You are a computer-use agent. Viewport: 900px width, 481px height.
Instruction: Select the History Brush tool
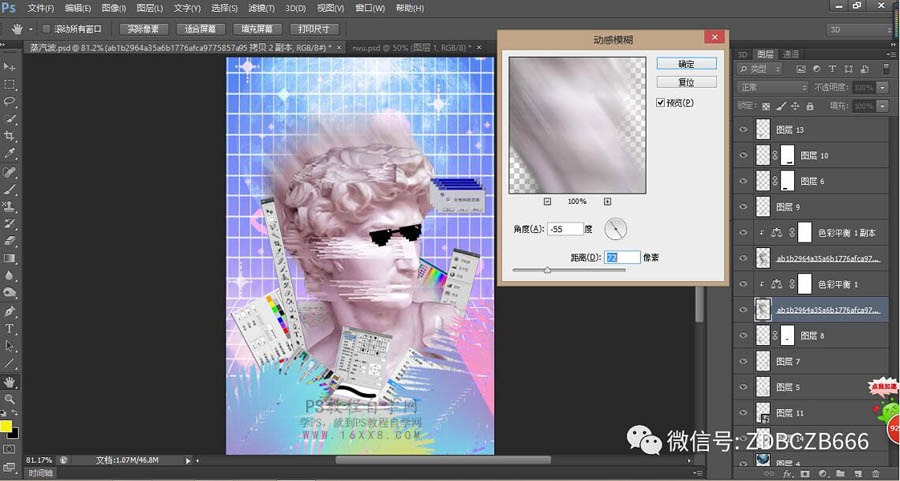9,223
